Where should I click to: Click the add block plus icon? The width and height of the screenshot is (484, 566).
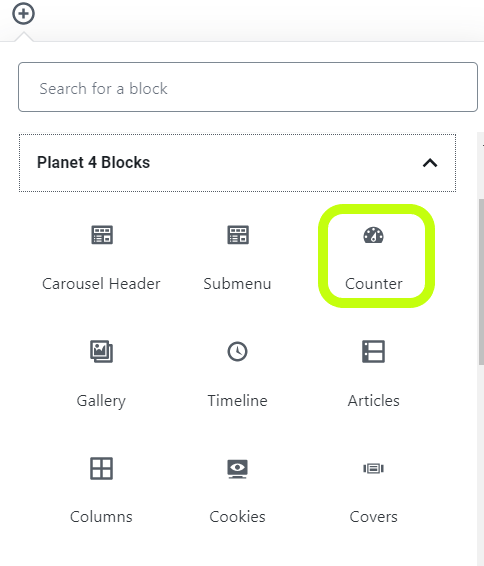23,14
